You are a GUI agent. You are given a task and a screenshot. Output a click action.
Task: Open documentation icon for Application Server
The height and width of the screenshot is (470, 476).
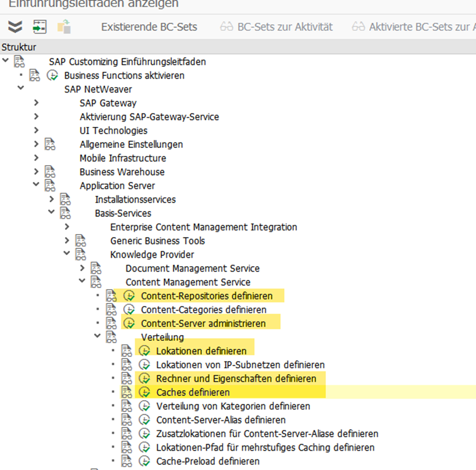pos(50,186)
